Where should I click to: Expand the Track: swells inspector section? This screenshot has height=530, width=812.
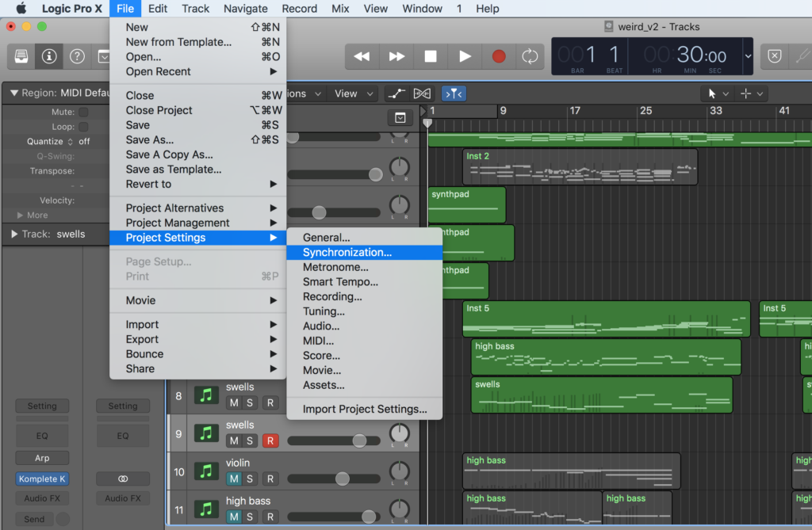pyautogui.click(x=14, y=234)
